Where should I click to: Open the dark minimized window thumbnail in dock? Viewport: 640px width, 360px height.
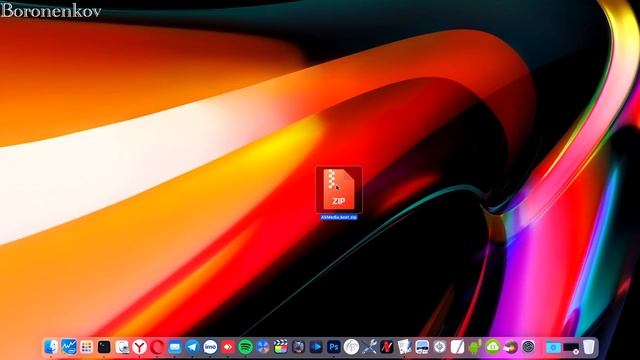(x=571, y=347)
